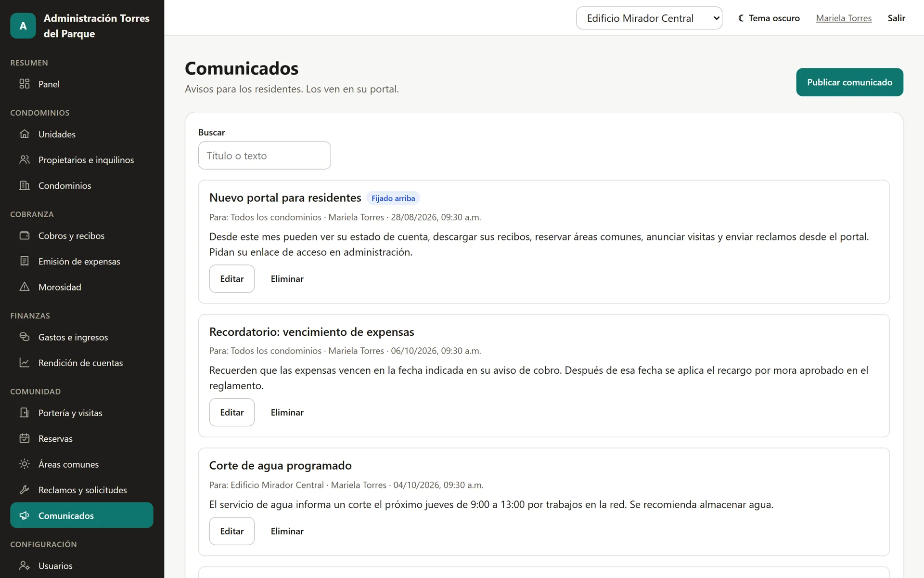Viewport: 924px width, 578px height.
Task: Click the Comunicados megaphone icon
Action: pos(25,515)
